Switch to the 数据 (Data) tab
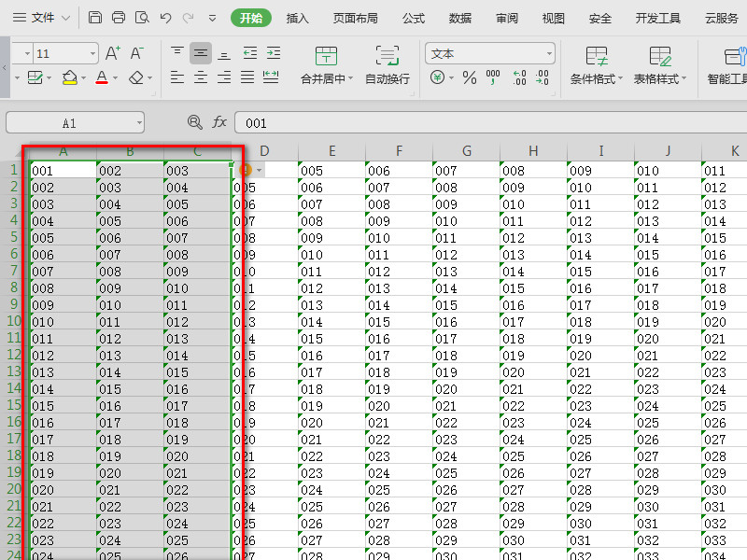Image resolution: width=747 pixels, height=560 pixels. 460,18
